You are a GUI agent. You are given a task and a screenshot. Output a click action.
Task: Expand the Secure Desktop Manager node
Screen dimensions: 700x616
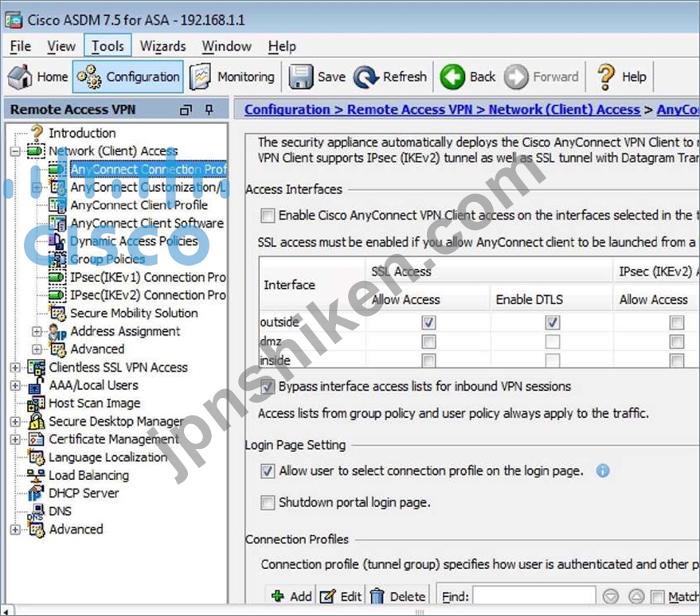coord(15,422)
